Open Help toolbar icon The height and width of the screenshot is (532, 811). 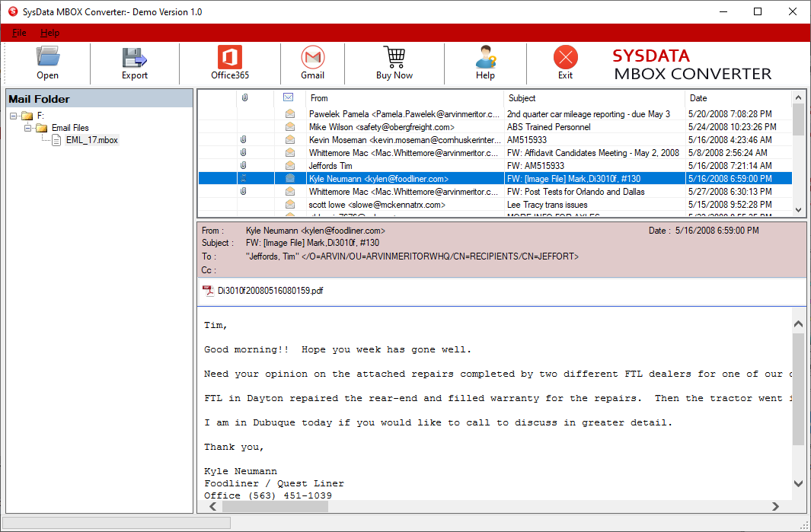point(485,57)
